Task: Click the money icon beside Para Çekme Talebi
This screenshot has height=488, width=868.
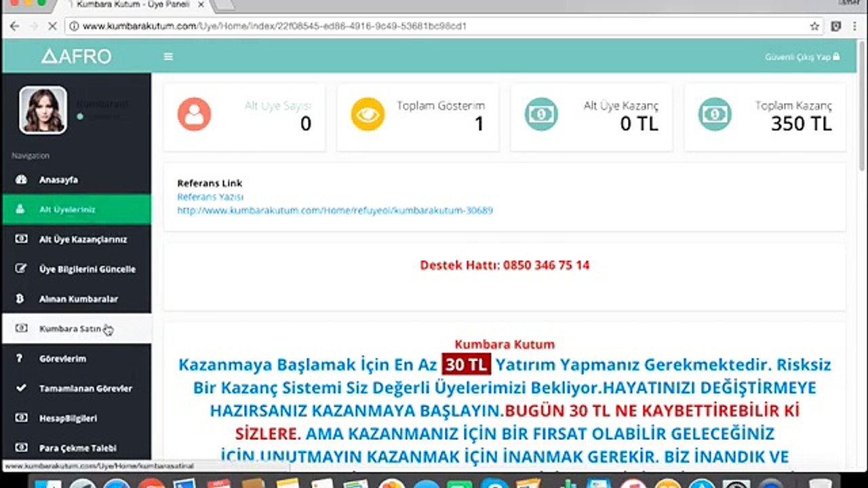Action: coord(21,448)
